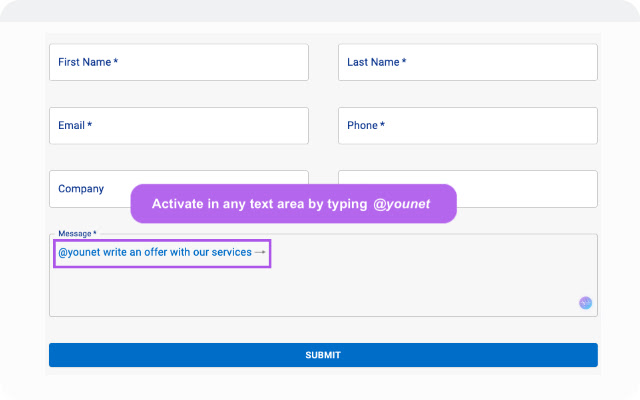Click the unlabeled field beside Company
The height and width of the screenshot is (400, 640).
pyautogui.click(x=527, y=189)
